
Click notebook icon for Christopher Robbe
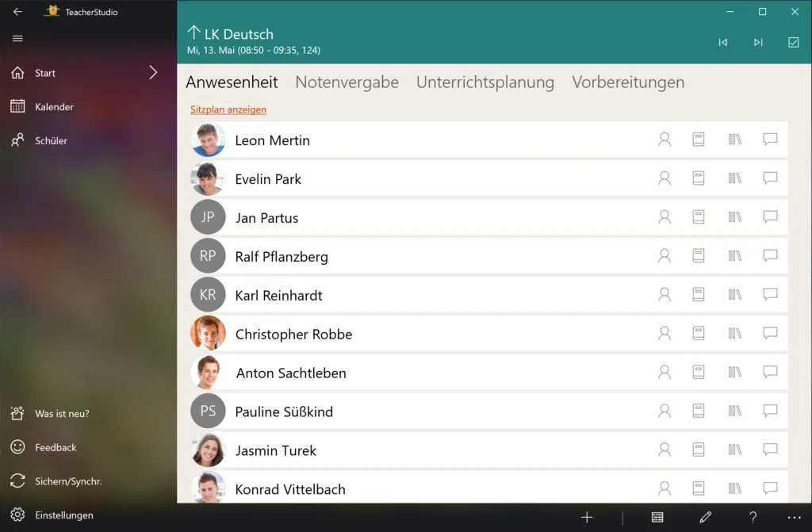tap(699, 333)
